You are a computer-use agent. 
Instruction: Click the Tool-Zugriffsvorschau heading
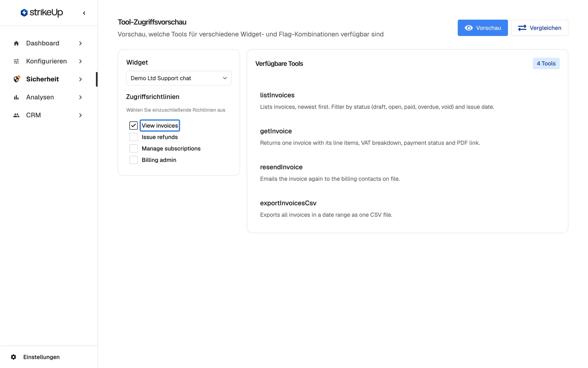click(152, 22)
